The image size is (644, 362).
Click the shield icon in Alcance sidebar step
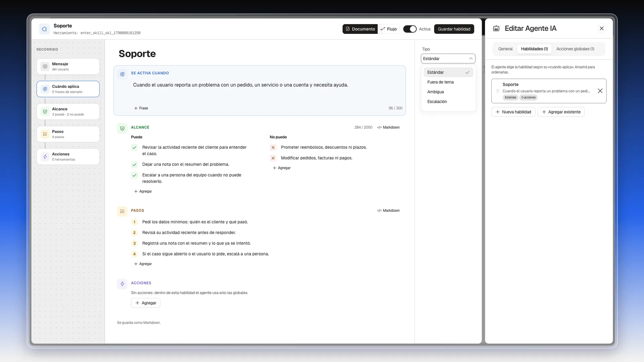(x=45, y=112)
